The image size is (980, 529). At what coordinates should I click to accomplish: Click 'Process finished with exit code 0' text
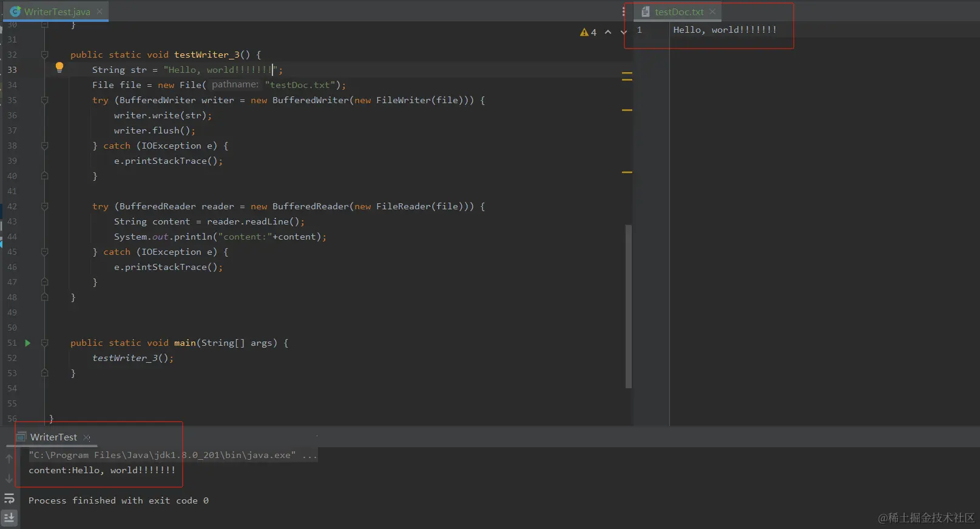[118, 500]
